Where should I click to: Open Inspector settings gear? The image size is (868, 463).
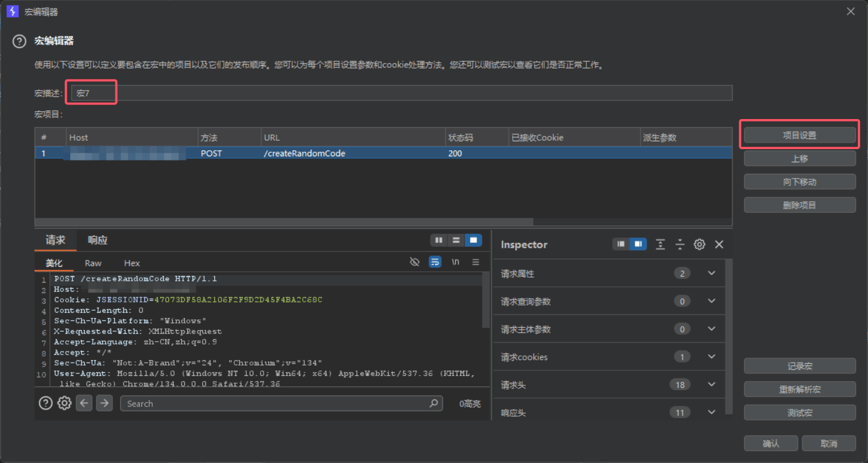699,244
